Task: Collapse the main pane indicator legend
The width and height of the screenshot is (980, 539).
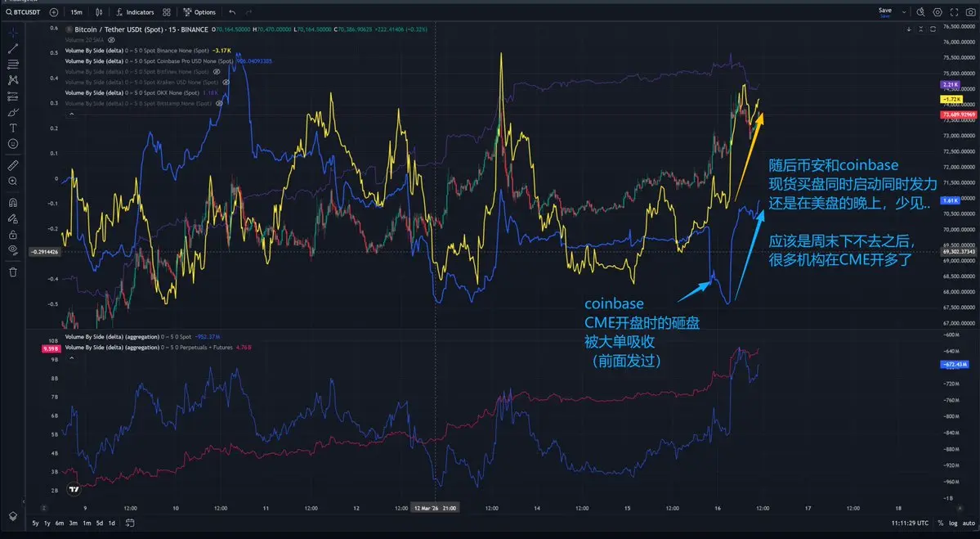Action: tap(71, 114)
